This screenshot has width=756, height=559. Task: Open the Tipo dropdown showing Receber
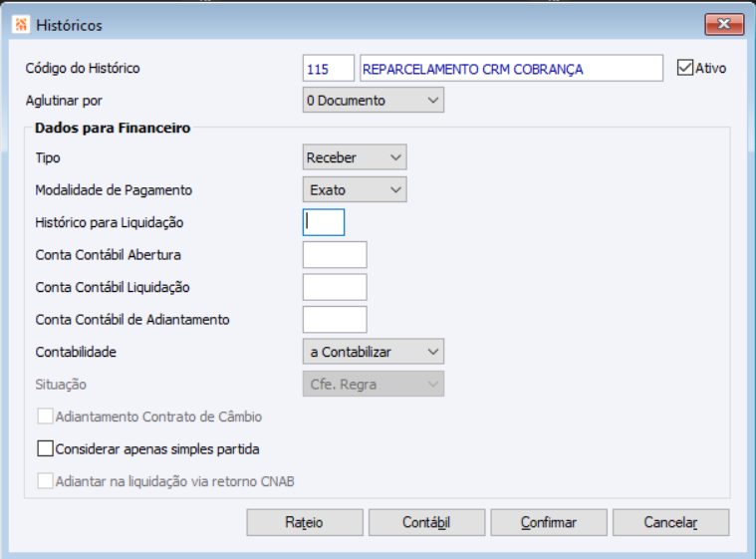pyautogui.click(x=355, y=157)
